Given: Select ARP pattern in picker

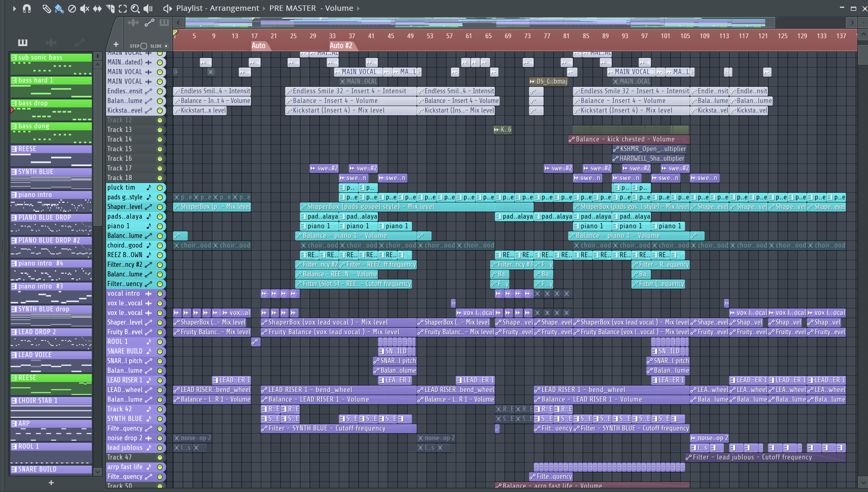Looking at the screenshot, I should click(x=51, y=430).
